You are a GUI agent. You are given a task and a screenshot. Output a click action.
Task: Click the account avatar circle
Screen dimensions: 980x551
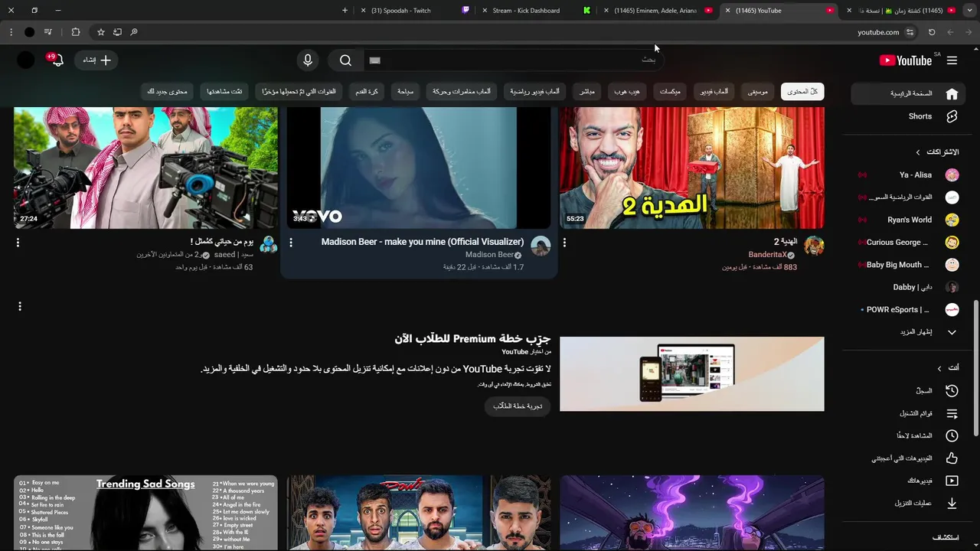(x=25, y=60)
